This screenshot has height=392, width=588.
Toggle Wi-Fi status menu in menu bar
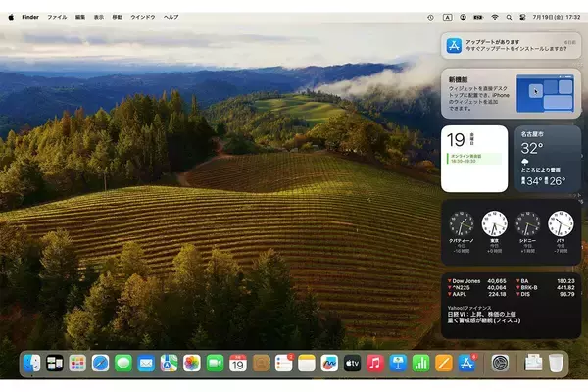495,17
